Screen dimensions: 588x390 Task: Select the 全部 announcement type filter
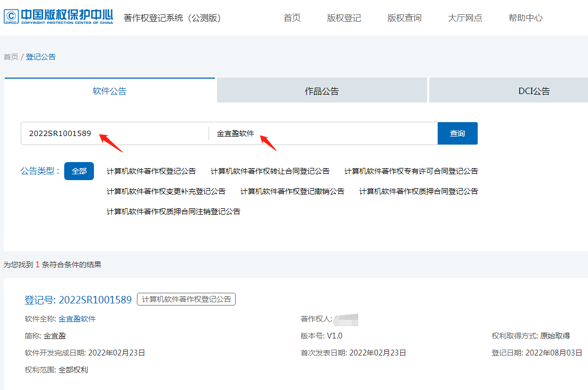pos(79,171)
